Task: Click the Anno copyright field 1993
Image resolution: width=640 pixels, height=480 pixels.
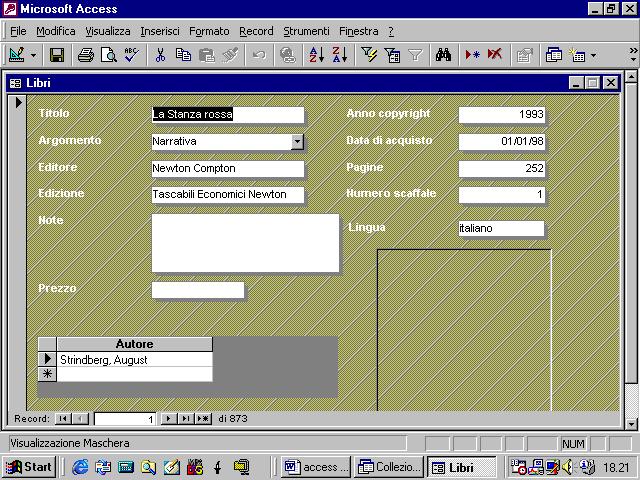Action: 502,114
